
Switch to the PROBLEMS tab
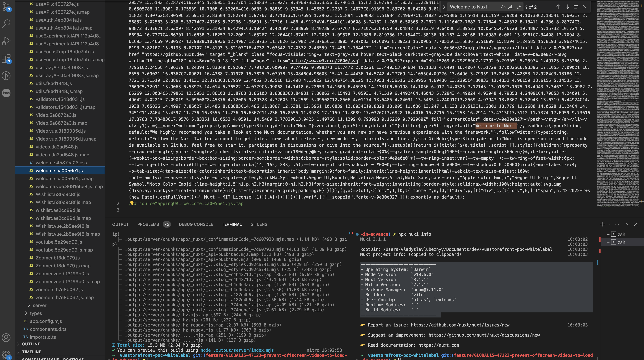(148, 224)
